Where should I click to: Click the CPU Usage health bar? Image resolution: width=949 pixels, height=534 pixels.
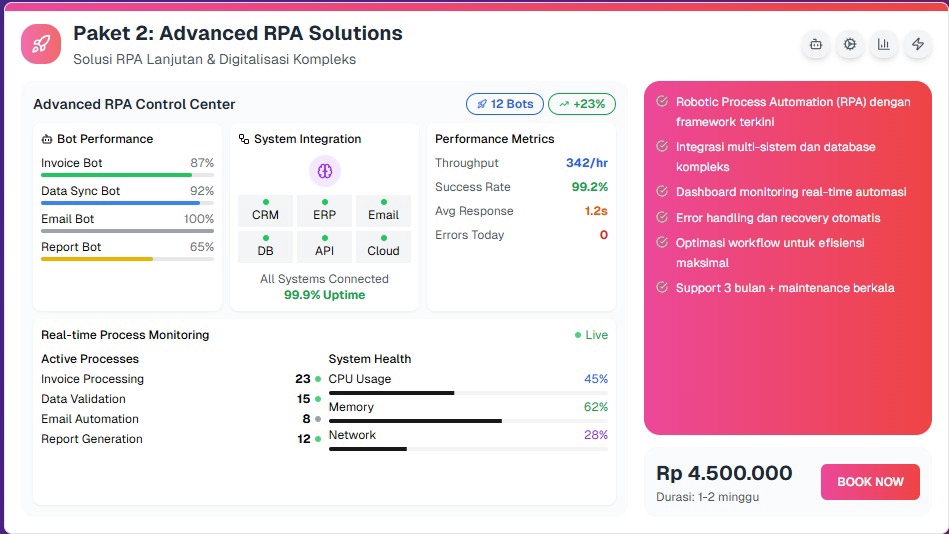(x=468, y=393)
